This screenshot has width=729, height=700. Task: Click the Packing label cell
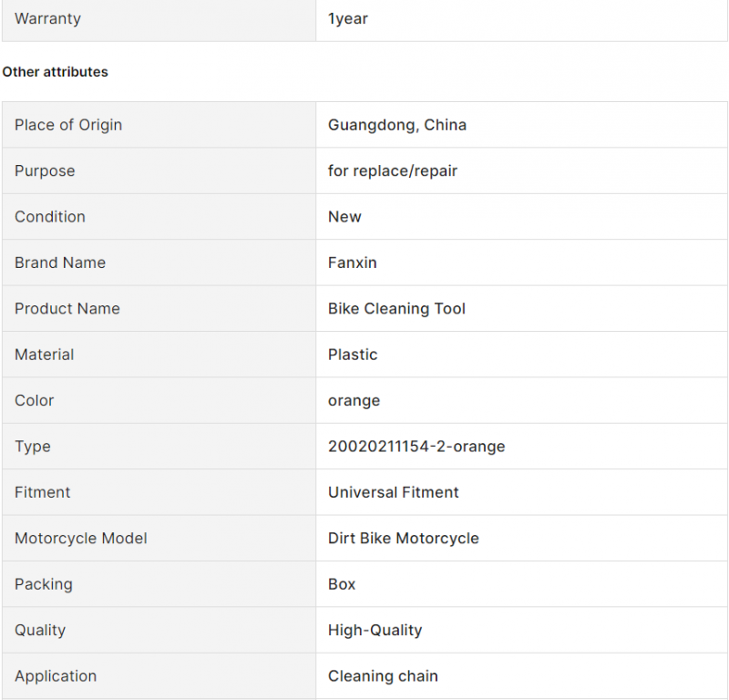159,584
